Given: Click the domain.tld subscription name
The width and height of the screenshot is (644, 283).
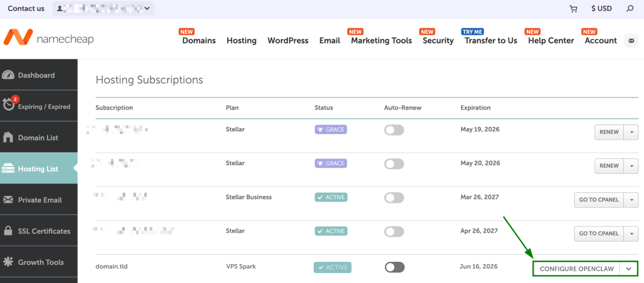Looking at the screenshot, I should pos(111,266).
